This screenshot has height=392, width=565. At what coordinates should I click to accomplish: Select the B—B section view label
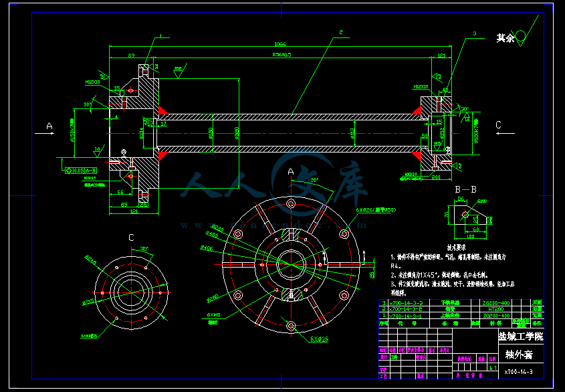coord(465,189)
